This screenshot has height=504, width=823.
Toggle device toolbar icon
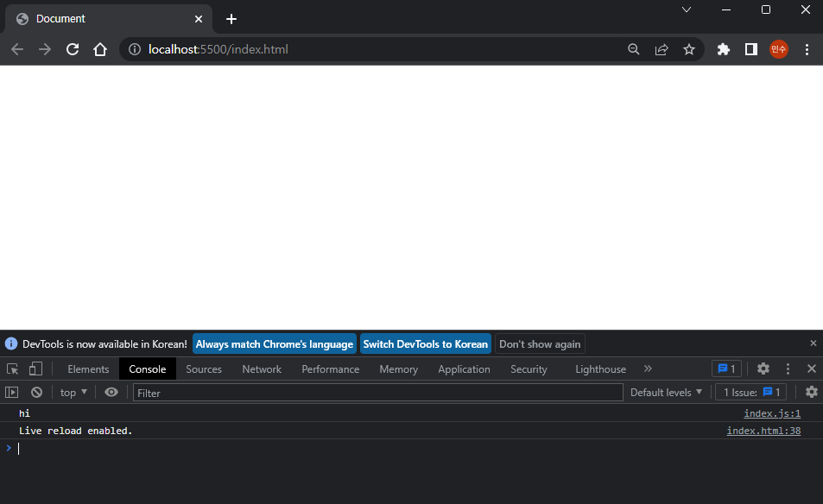35,369
